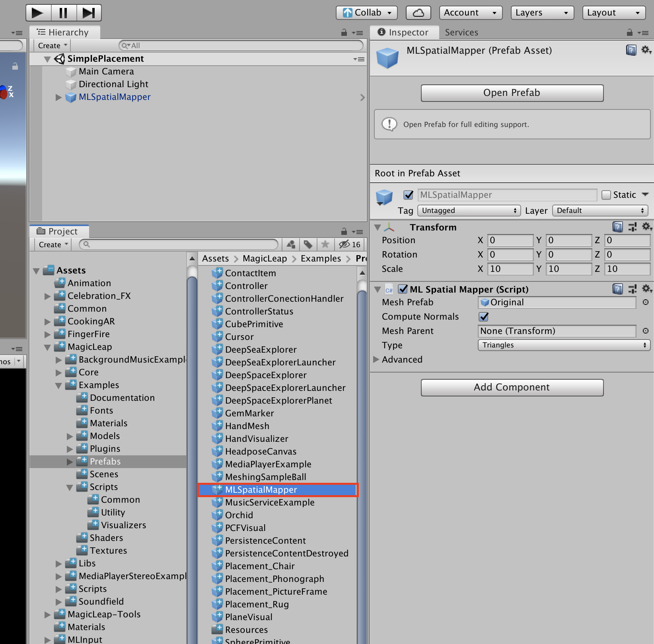Open Transform gear settings menu

coord(646,227)
